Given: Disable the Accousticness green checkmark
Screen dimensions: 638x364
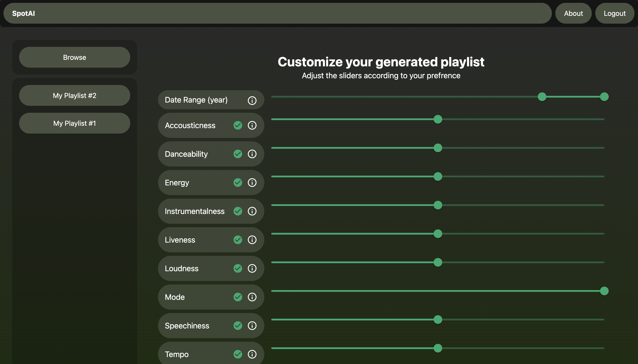Looking at the screenshot, I should click(238, 125).
